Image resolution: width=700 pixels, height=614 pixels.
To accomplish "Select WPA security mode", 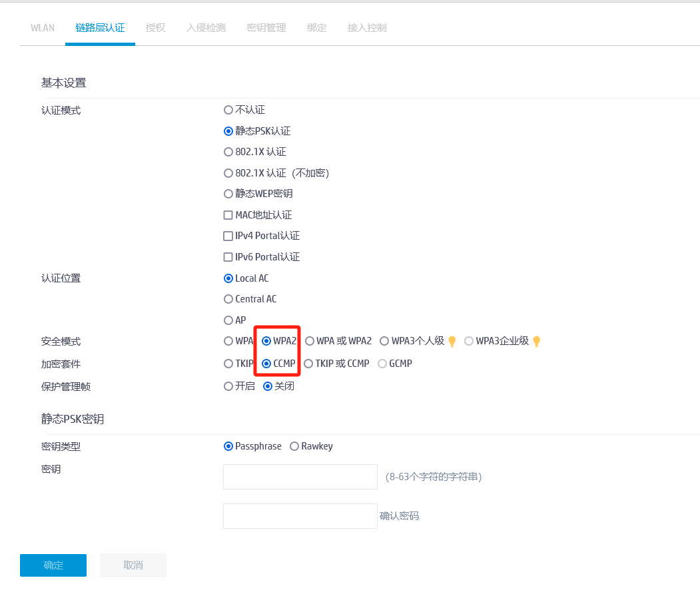I will (228, 341).
